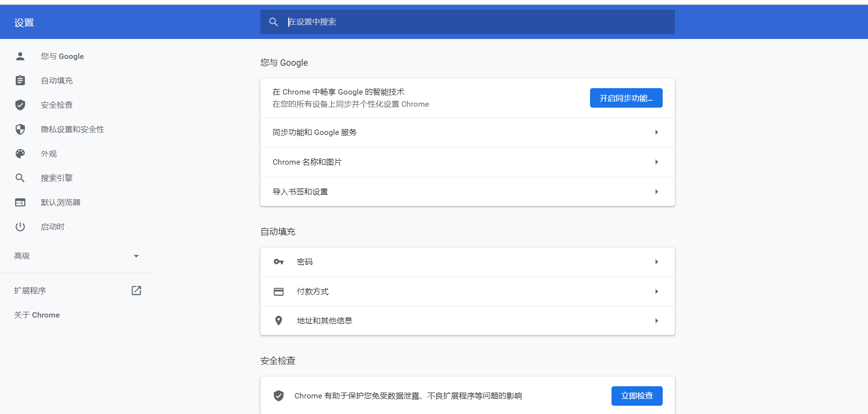Click the 高级 label in the sidebar

tap(22, 256)
